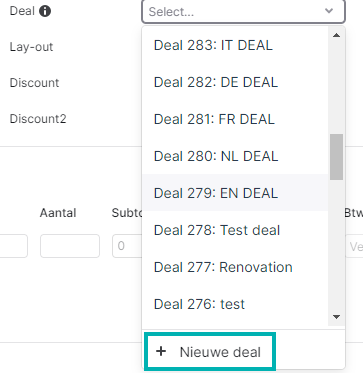Open the Btw dropdown field
Screen dimensions: 363x373
[x=354, y=246]
